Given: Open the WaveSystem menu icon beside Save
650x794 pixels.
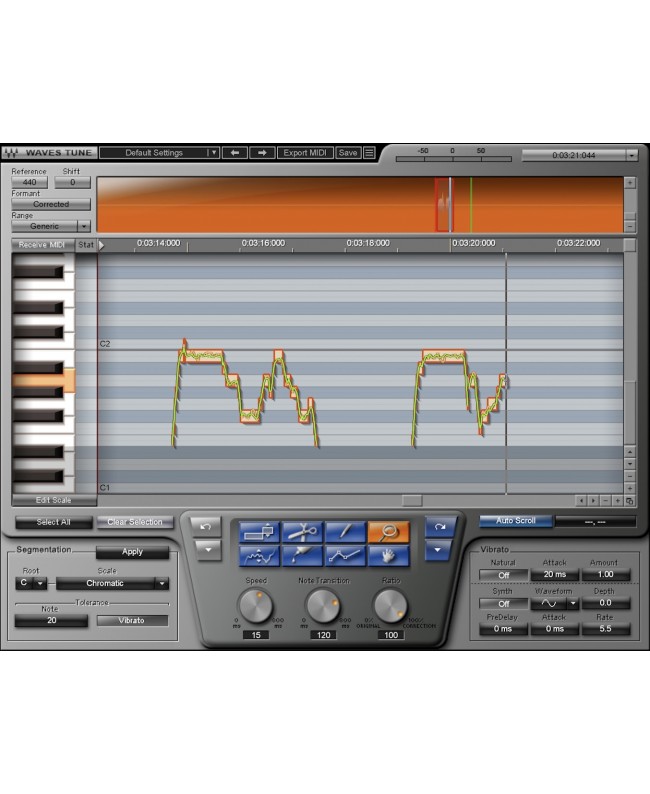Looking at the screenshot, I should [370, 152].
